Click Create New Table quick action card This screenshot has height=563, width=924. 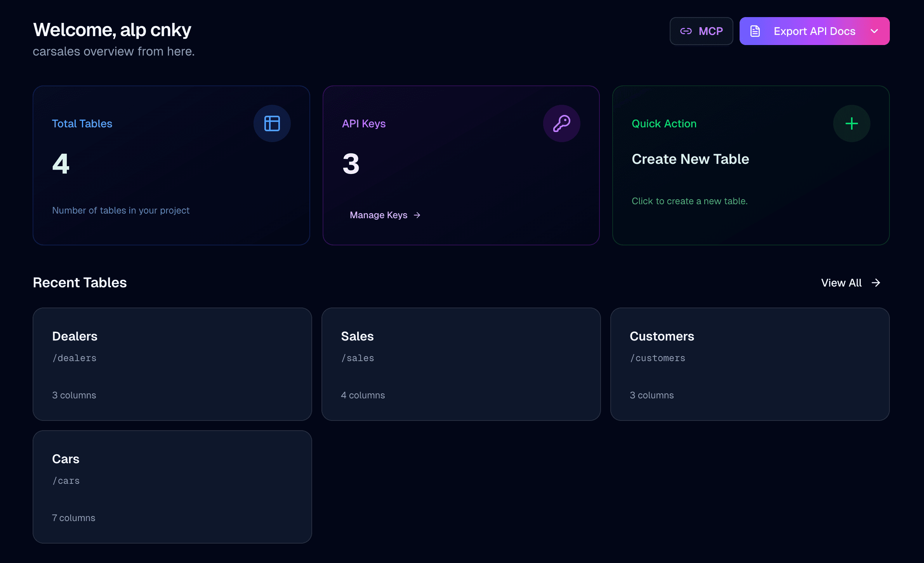751,165
